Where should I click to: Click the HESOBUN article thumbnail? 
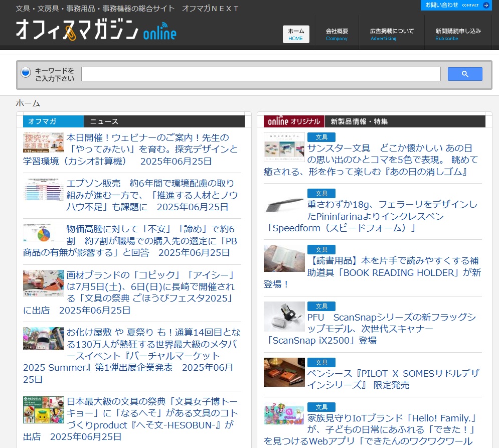pyautogui.click(x=44, y=409)
